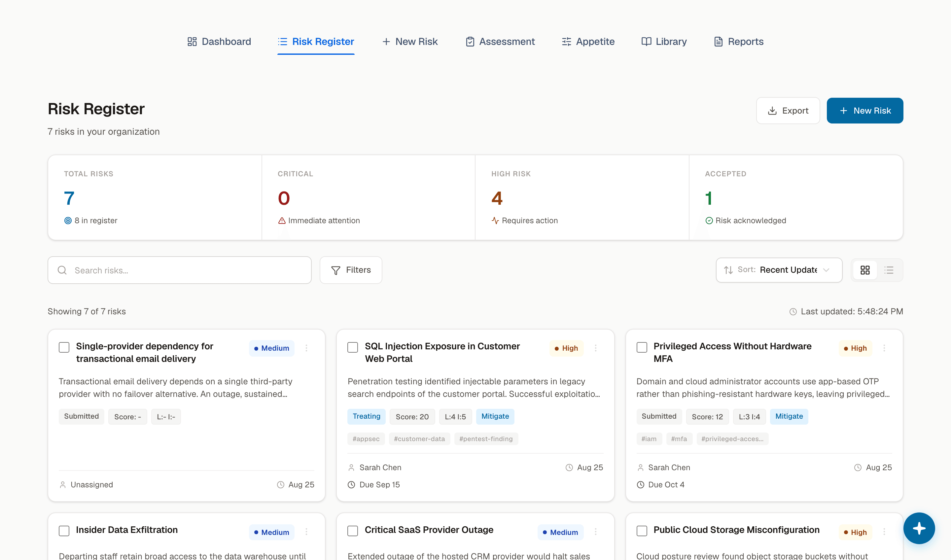951x560 pixels.
Task: Click the clock icon beside Last updated
Action: click(x=793, y=312)
